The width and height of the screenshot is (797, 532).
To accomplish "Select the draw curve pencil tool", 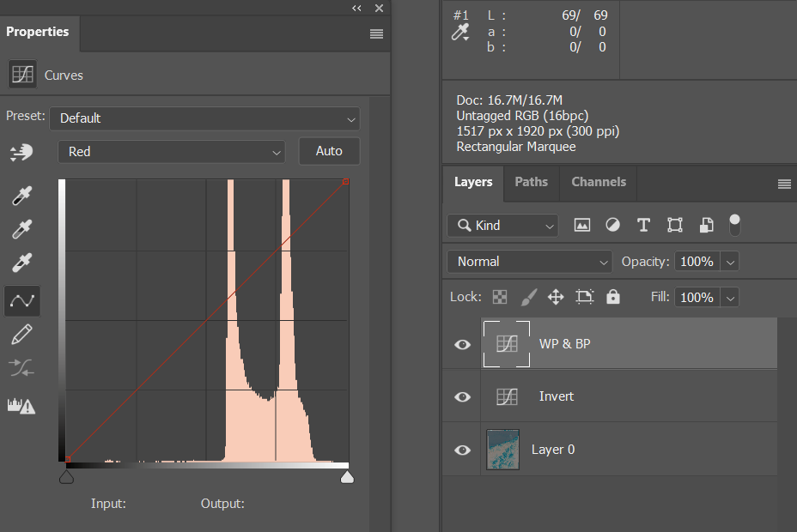I will tap(21, 334).
